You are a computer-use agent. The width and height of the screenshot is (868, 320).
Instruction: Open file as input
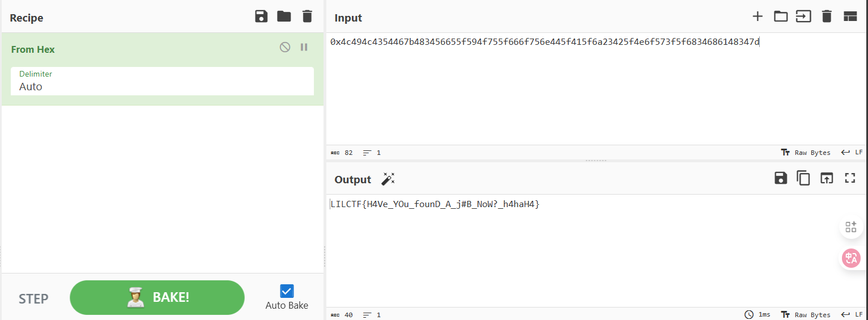pos(803,16)
